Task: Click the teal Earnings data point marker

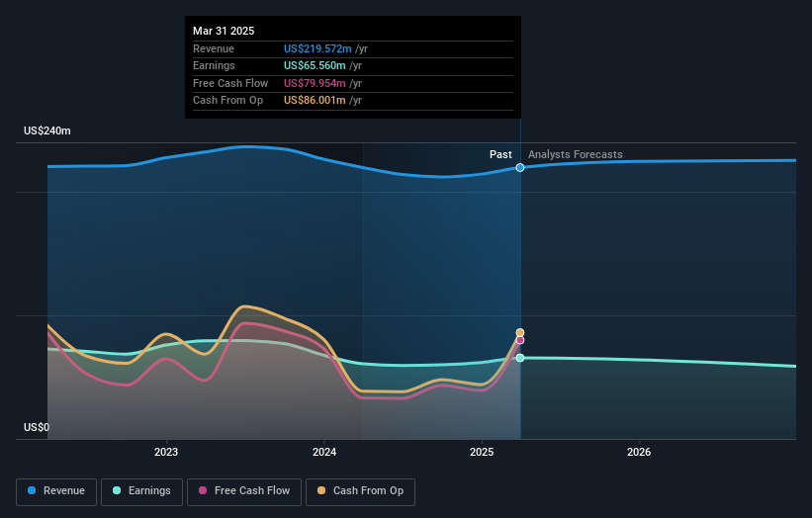Action: coord(520,358)
